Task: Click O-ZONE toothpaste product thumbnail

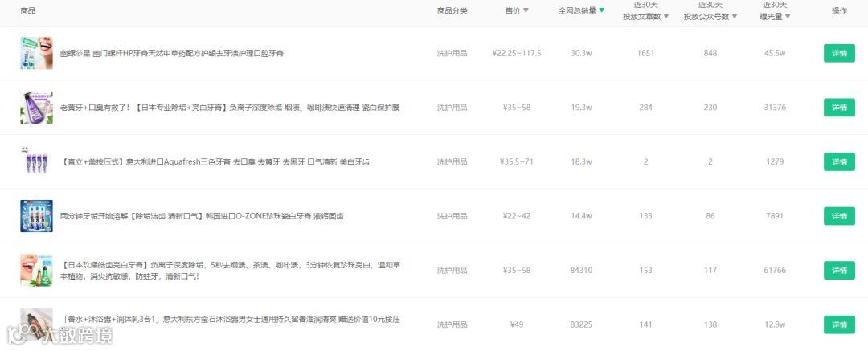Action: point(36,216)
